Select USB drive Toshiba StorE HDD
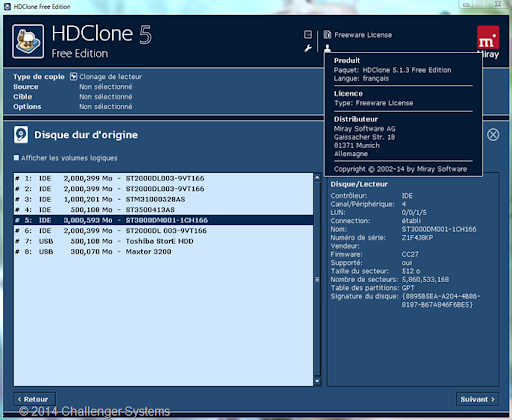The image size is (512, 420). point(163,241)
